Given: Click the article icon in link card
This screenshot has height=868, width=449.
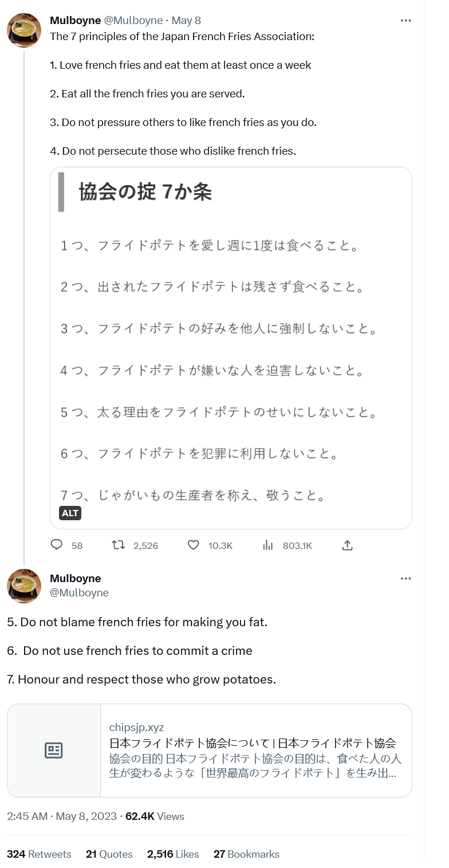Looking at the screenshot, I should tap(54, 750).
